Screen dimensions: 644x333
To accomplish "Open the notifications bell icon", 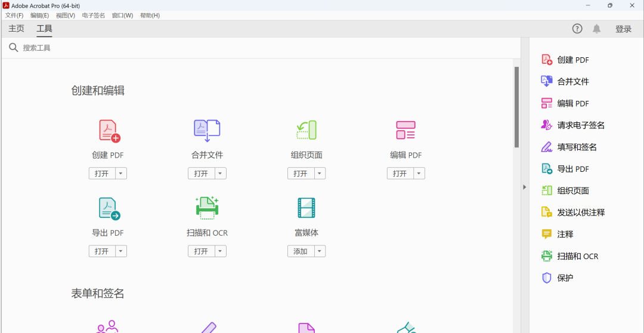I will 597,29.
